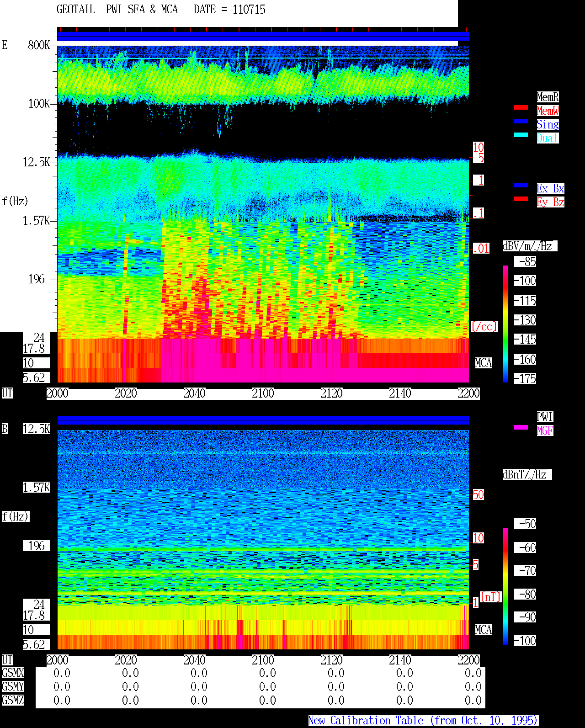Click the blue status bar above the B spectrogram

click(263, 420)
